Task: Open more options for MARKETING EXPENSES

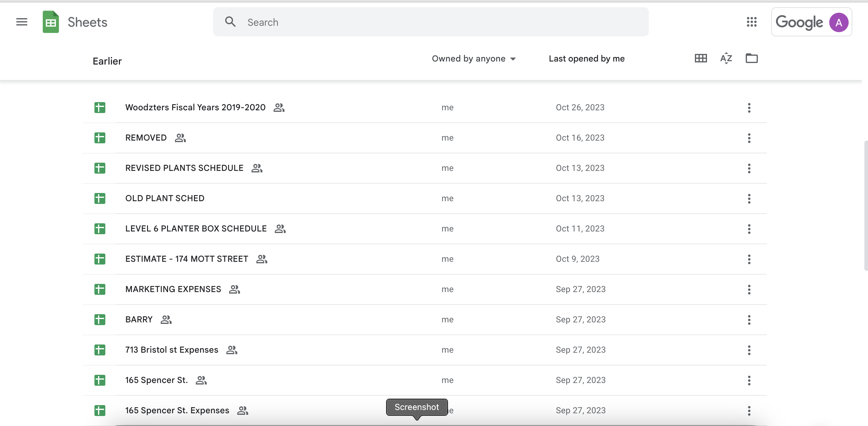Action: point(749,289)
